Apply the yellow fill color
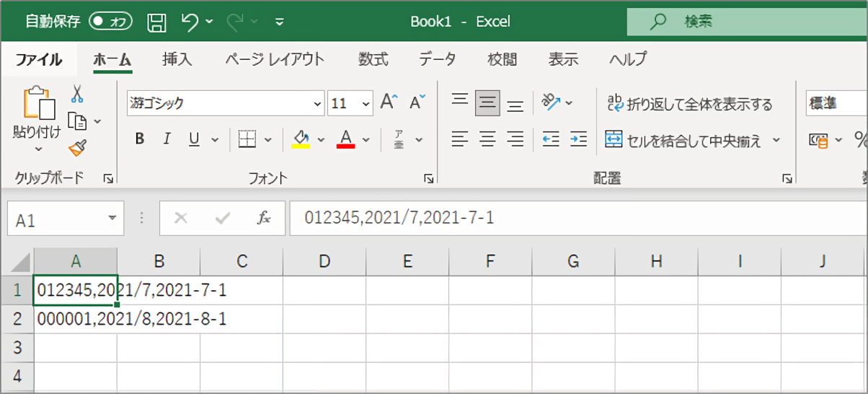Screen dimensions: 868x394 click(x=301, y=139)
